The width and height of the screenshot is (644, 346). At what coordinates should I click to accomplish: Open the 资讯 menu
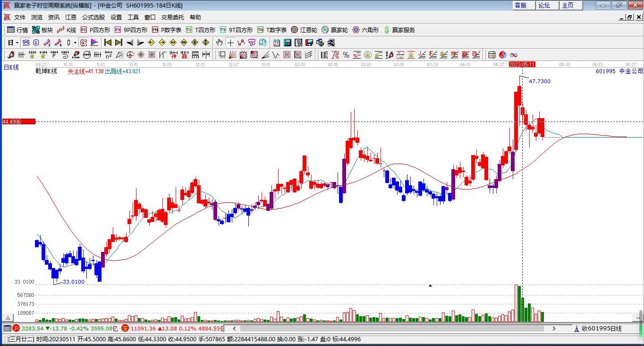point(54,17)
